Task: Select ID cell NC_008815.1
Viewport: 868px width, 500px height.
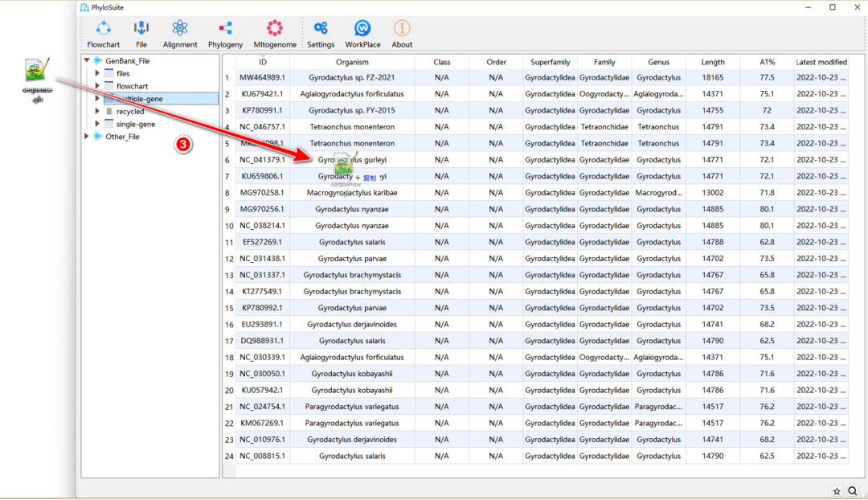Action: pos(262,457)
